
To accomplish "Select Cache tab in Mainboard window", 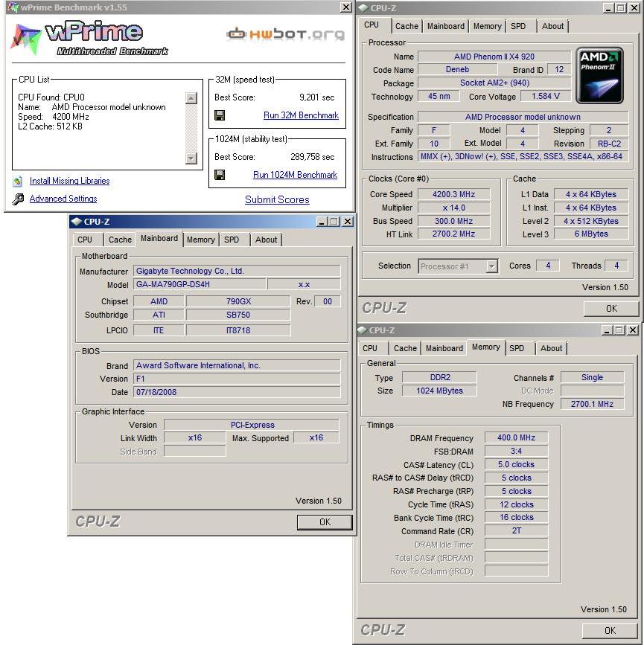I will pyautogui.click(x=120, y=240).
